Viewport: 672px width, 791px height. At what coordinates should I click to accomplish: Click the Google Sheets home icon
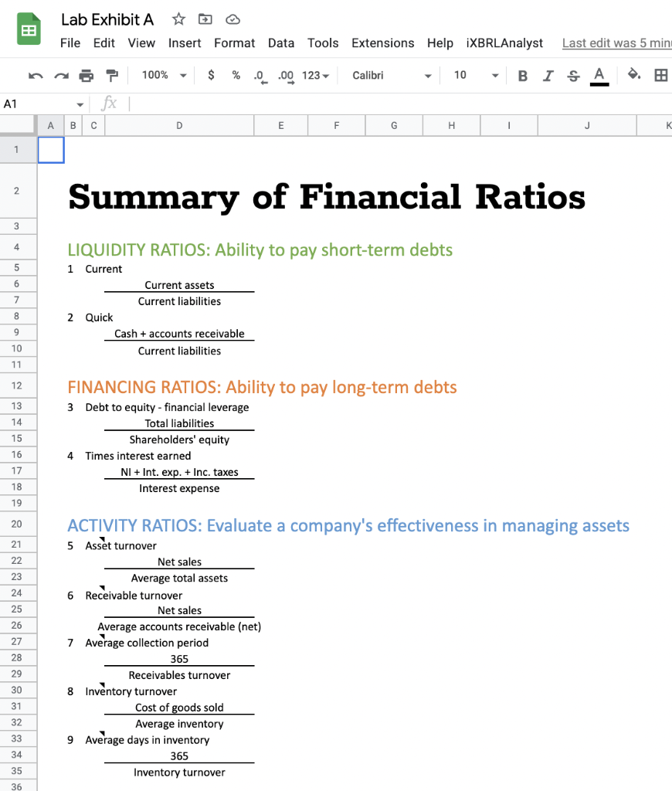click(x=29, y=29)
